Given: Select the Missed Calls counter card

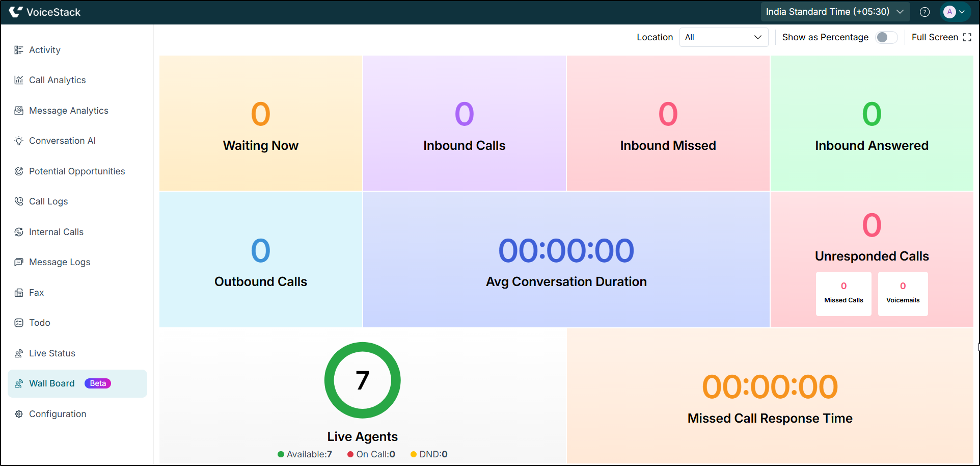Looking at the screenshot, I should coord(843,294).
